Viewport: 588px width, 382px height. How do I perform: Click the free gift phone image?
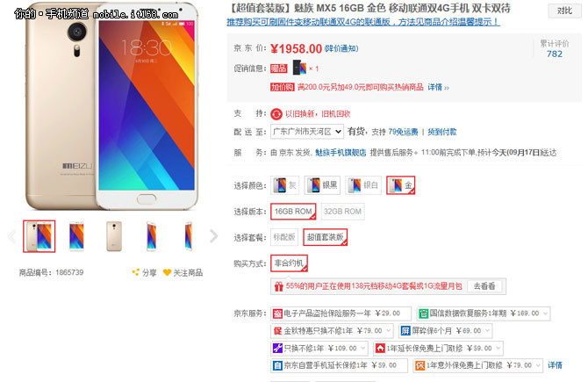(299, 68)
